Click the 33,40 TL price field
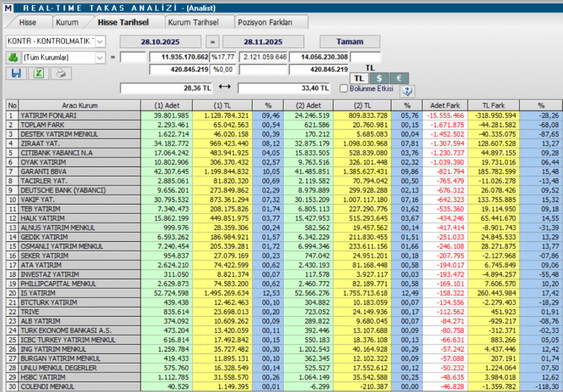The height and width of the screenshot is (392, 563). (283, 89)
